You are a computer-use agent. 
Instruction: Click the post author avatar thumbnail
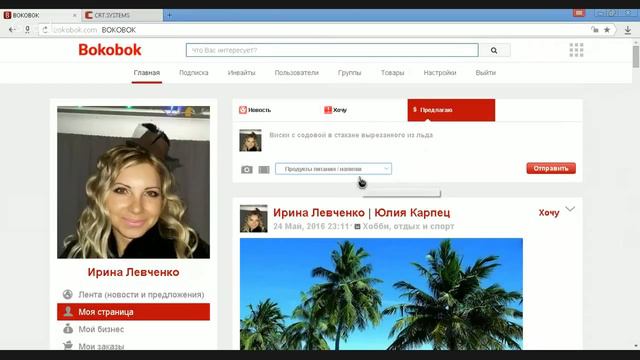coord(253,219)
